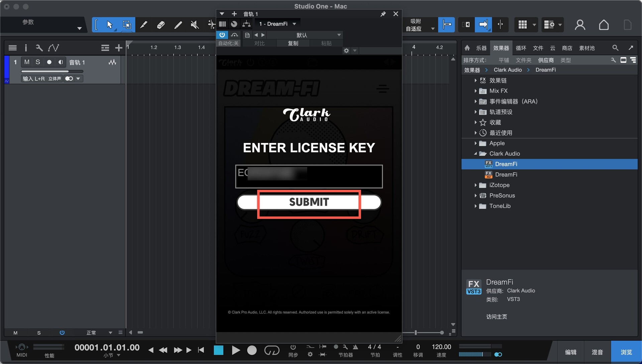Sort browser by 文件夹
The image size is (642, 364).
[x=523, y=60]
